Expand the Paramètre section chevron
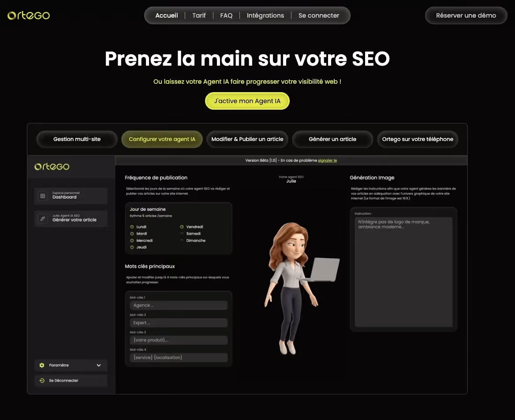The height and width of the screenshot is (420, 515). (99, 365)
